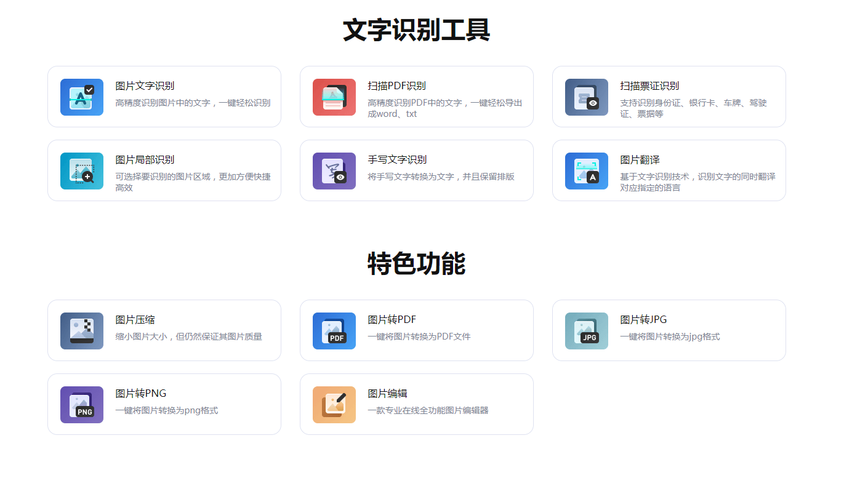The image size is (868, 478).
Task: Click the 手写文字识别 handwriting icon
Action: click(x=334, y=170)
